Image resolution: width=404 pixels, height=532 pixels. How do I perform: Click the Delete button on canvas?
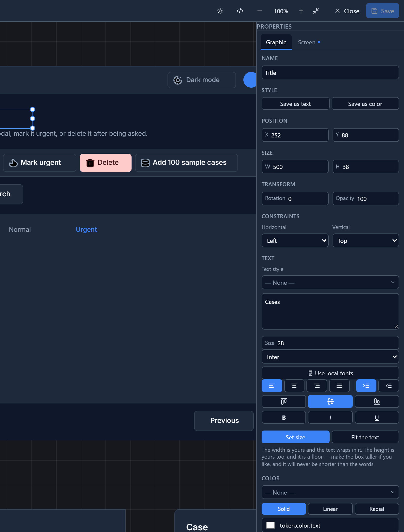click(x=106, y=163)
